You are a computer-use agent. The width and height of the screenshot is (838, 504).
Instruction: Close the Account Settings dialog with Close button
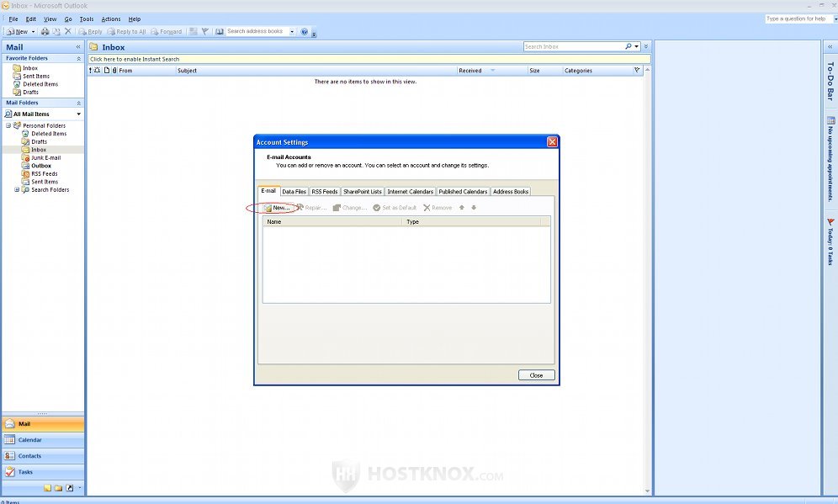pos(536,375)
